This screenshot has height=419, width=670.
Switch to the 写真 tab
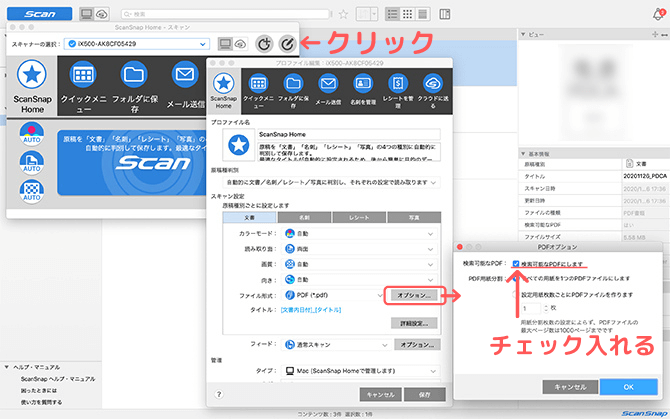coord(414,217)
